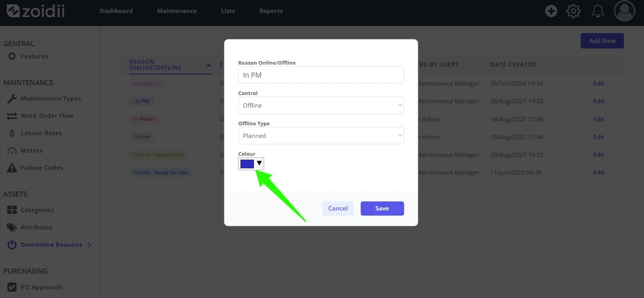Click the Online - Ready for Use tag

(x=160, y=173)
